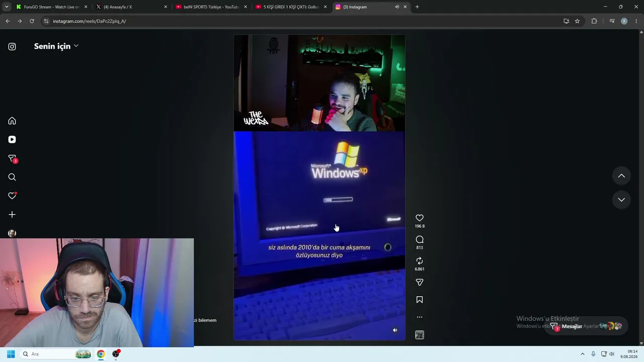Go forward in the browser

coord(20,21)
